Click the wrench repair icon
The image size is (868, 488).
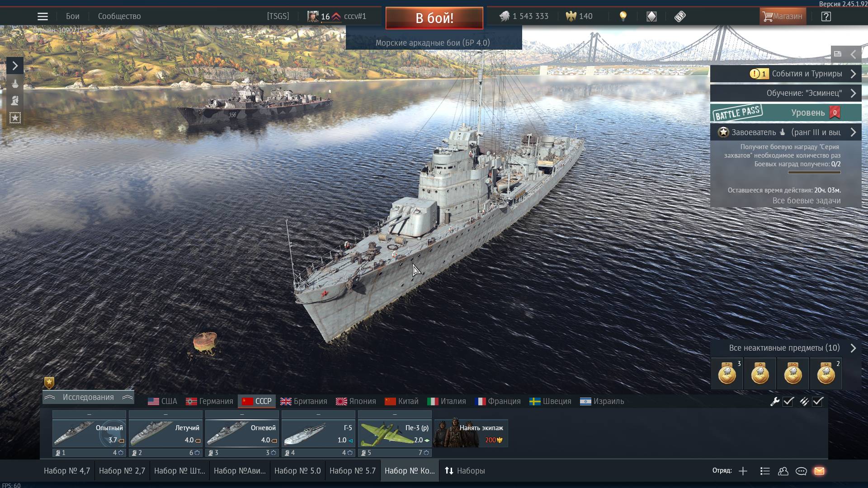pos(775,401)
